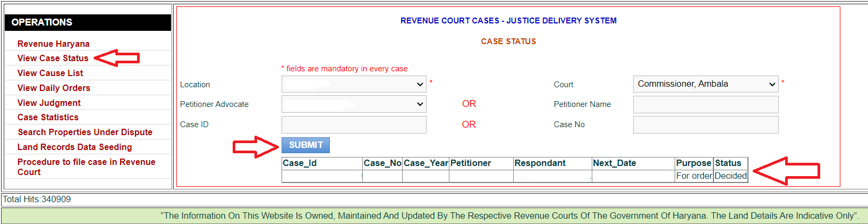Screen dimensions: 868x224
Task: Go to View Daily Orders
Action: point(54,88)
